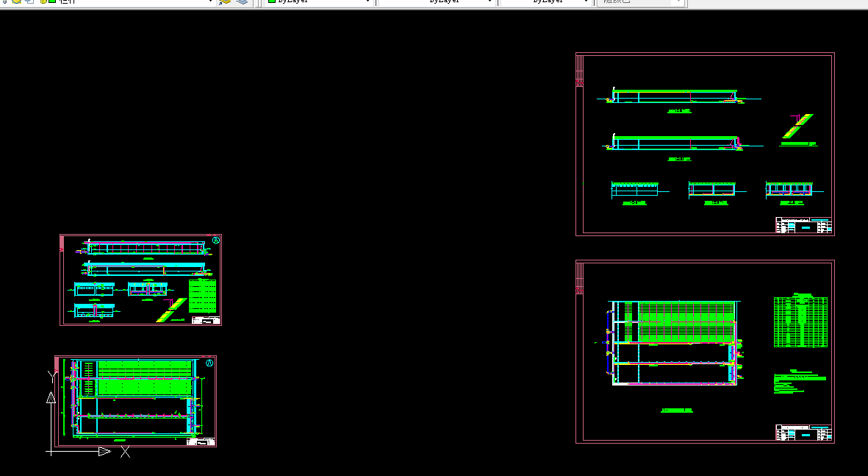
Task: Open the ByLayer lineweight control dropdown
Action: tap(546, 1)
